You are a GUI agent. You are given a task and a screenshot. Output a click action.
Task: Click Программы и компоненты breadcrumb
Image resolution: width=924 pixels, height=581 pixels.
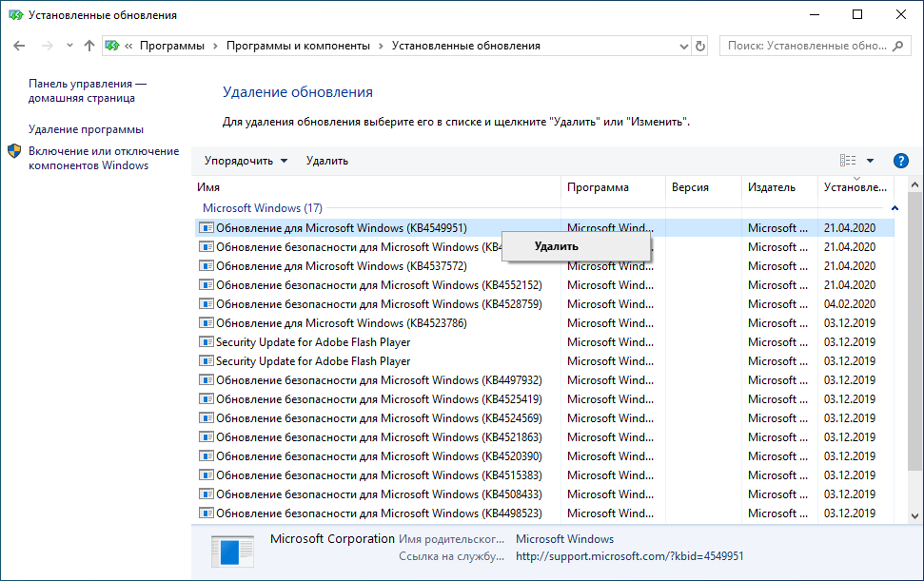tap(298, 46)
